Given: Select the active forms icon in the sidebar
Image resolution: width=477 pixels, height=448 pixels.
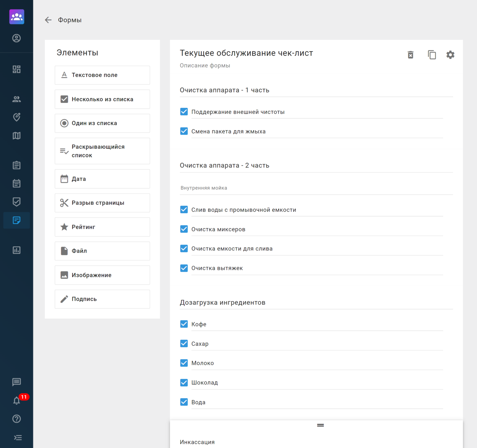Looking at the screenshot, I should 16,220.
